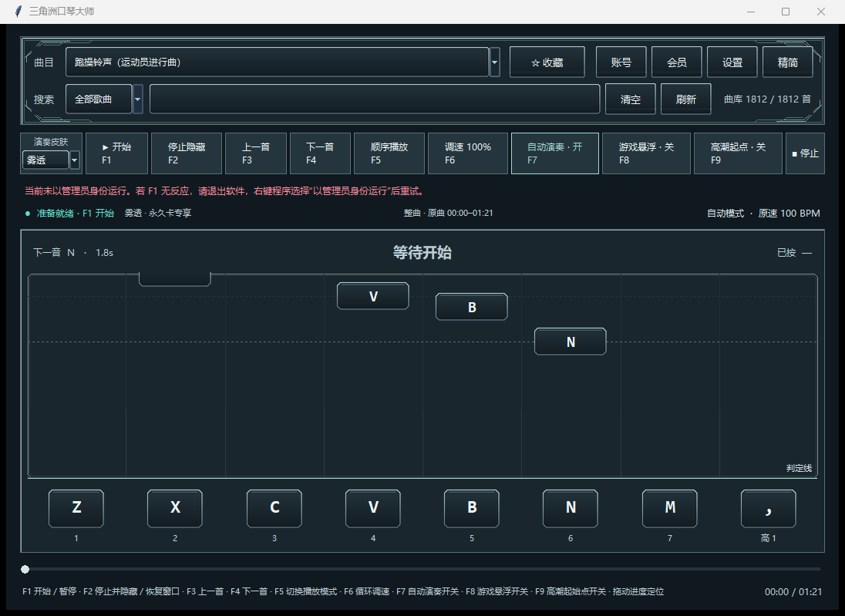Viewport: 845px width, 616px height.
Task: Click the comma key for 高1
Action: click(x=769, y=508)
